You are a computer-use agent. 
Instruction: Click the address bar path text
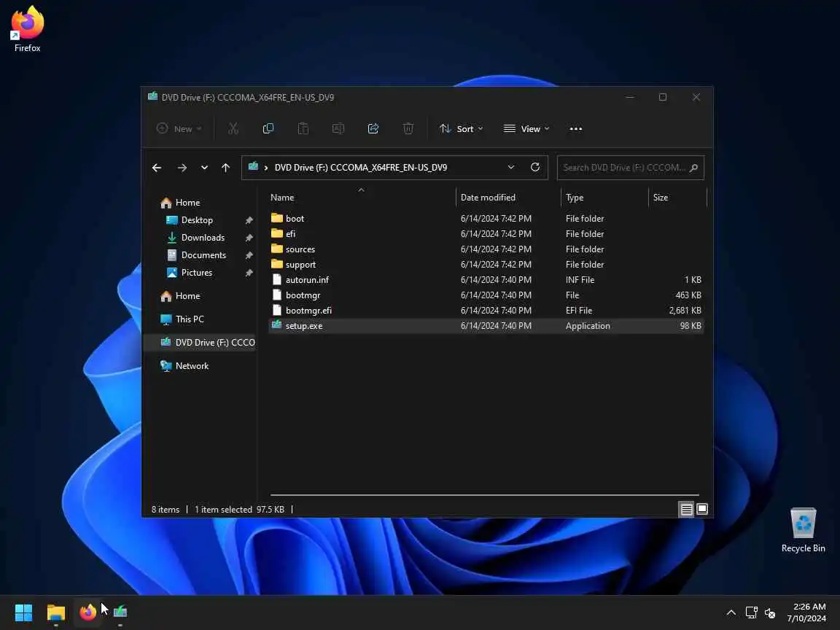360,168
